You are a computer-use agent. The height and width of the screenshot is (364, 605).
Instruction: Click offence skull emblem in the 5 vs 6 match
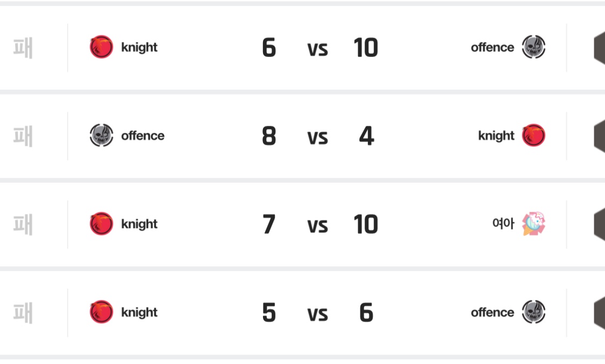(x=533, y=312)
